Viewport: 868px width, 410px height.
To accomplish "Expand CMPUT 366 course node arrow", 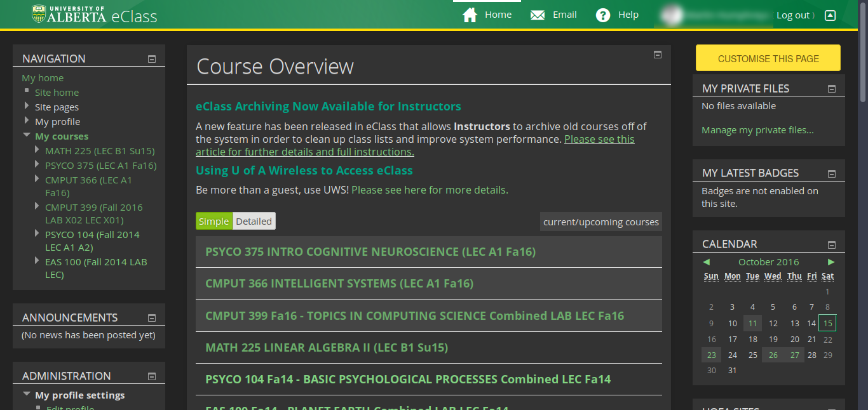I will click(x=38, y=180).
